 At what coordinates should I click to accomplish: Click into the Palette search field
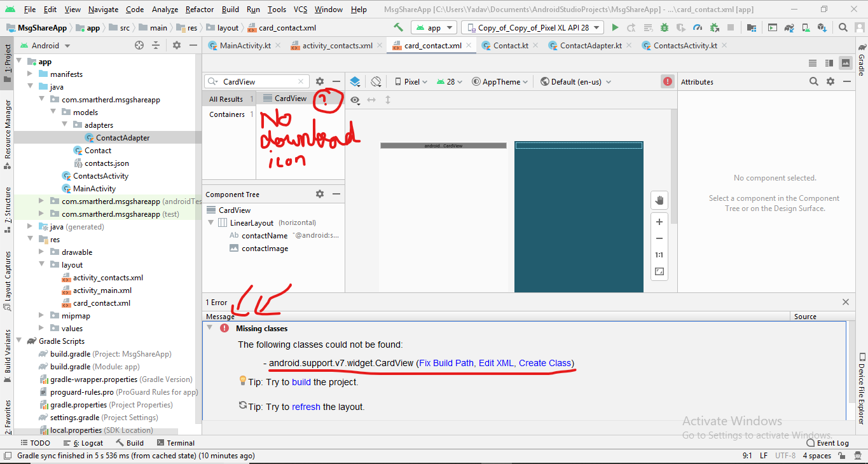(x=257, y=81)
